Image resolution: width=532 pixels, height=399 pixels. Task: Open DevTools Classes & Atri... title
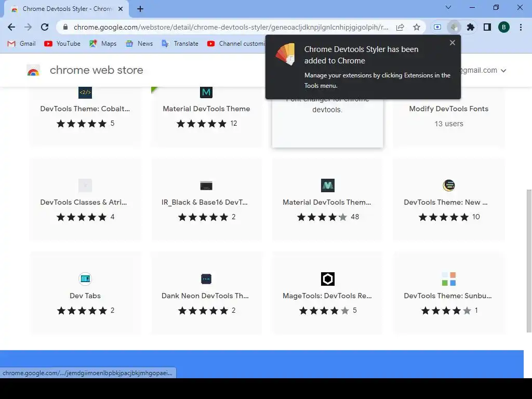tap(84, 202)
